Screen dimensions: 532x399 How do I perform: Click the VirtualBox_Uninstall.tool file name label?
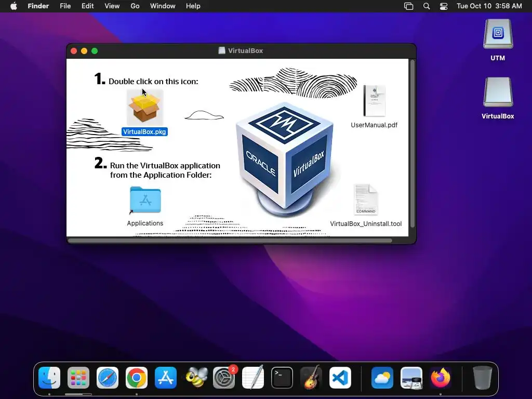(366, 223)
